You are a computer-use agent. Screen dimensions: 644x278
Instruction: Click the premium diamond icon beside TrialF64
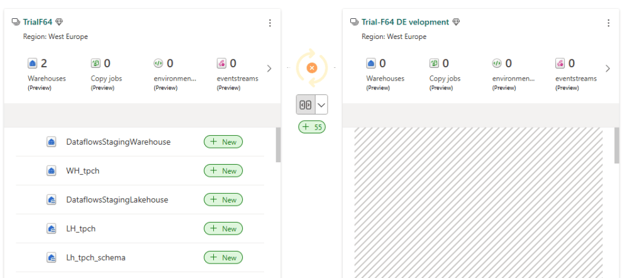(x=59, y=22)
